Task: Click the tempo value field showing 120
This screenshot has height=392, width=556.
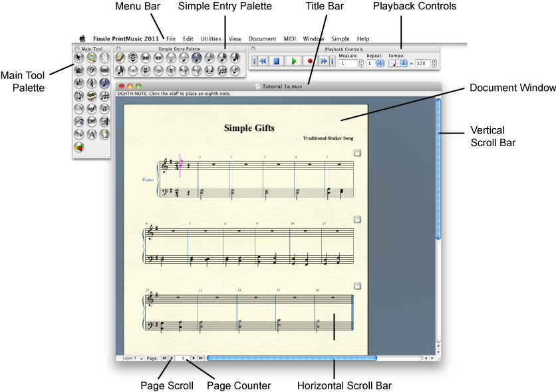Action: (423, 63)
